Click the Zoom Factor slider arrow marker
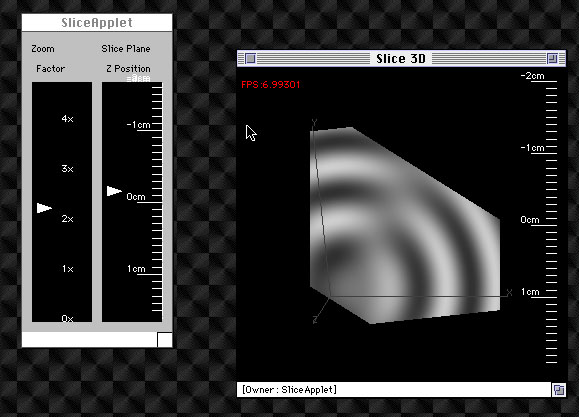579x417 pixels. pos(44,208)
